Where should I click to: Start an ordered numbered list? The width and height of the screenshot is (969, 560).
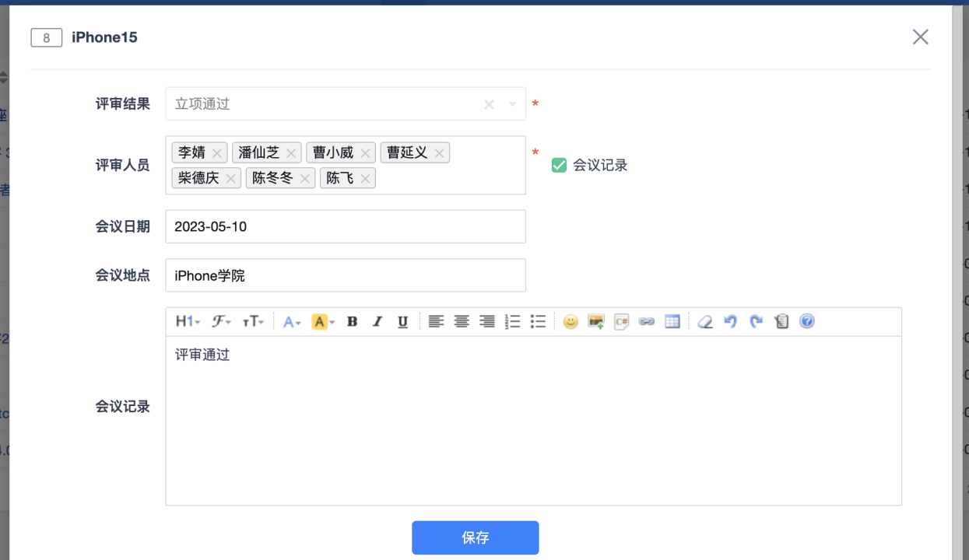pyautogui.click(x=512, y=322)
